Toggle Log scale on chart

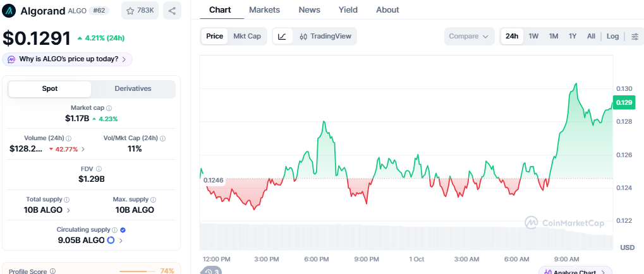(x=612, y=36)
